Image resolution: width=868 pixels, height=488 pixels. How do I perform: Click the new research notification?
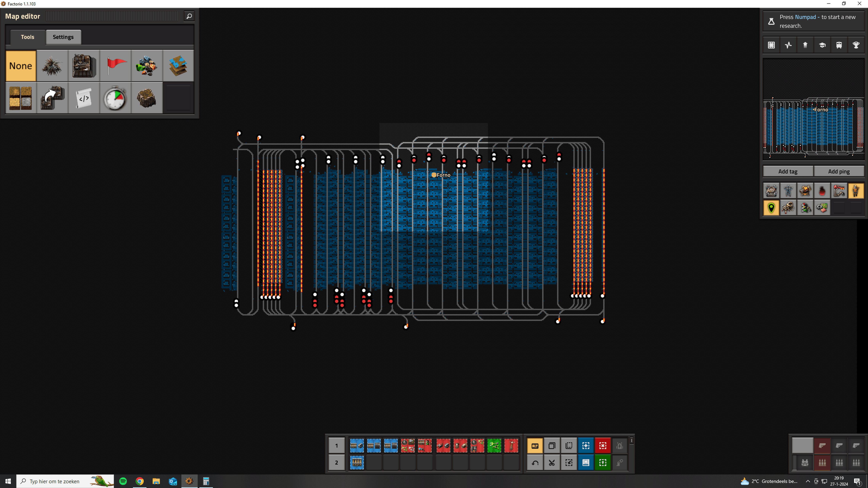click(813, 21)
